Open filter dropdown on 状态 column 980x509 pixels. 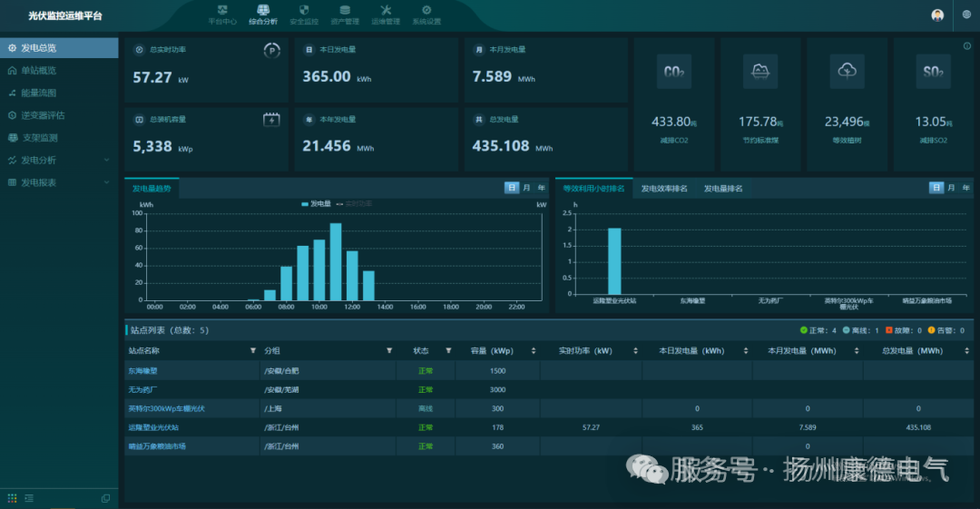coord(447,350)
